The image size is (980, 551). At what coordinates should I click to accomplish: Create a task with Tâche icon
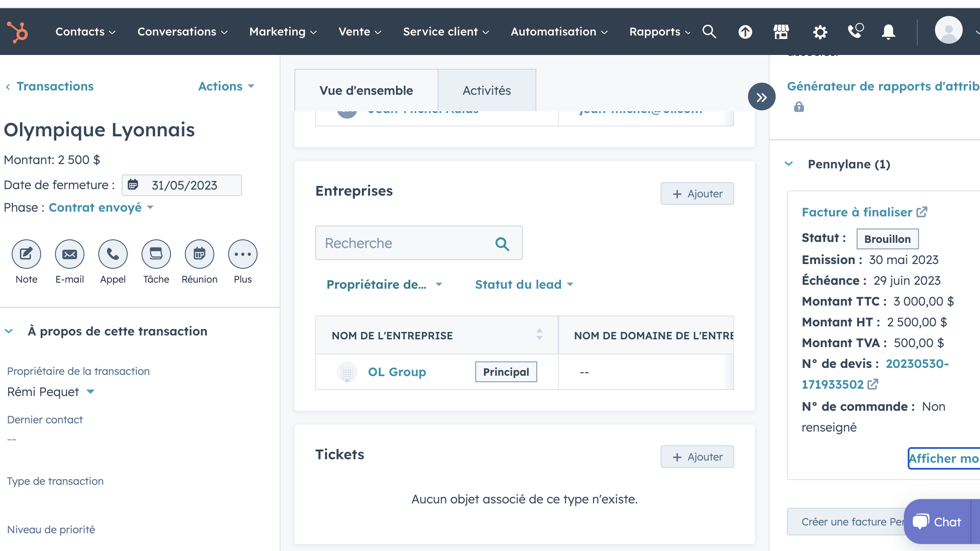(x=156, y=254)
